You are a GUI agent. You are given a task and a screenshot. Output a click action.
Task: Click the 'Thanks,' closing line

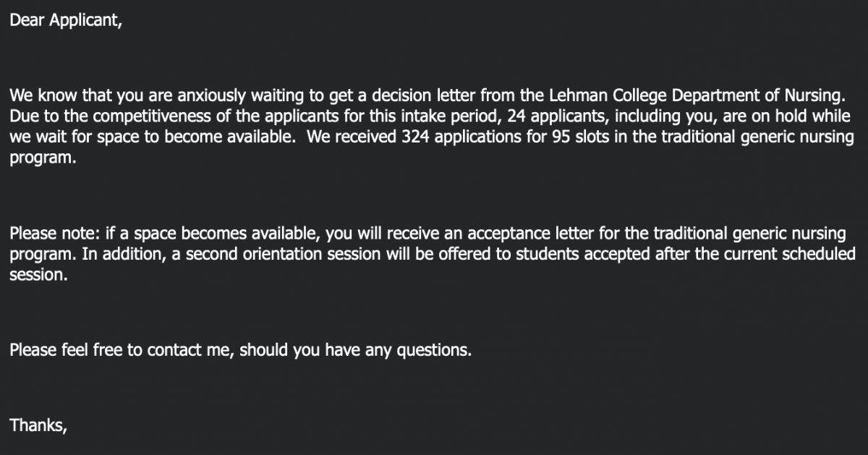click(x=38, y=426)
